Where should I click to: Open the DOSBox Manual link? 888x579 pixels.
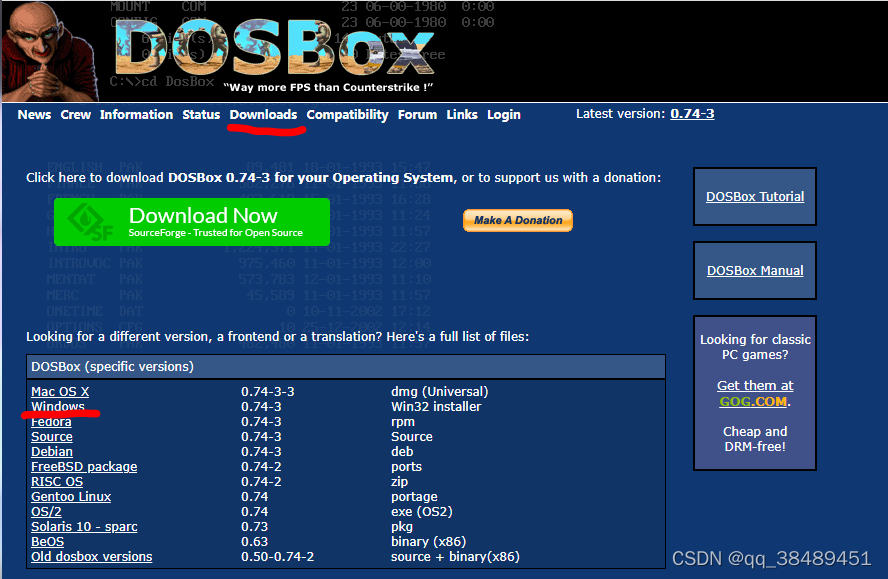[755, 271]
